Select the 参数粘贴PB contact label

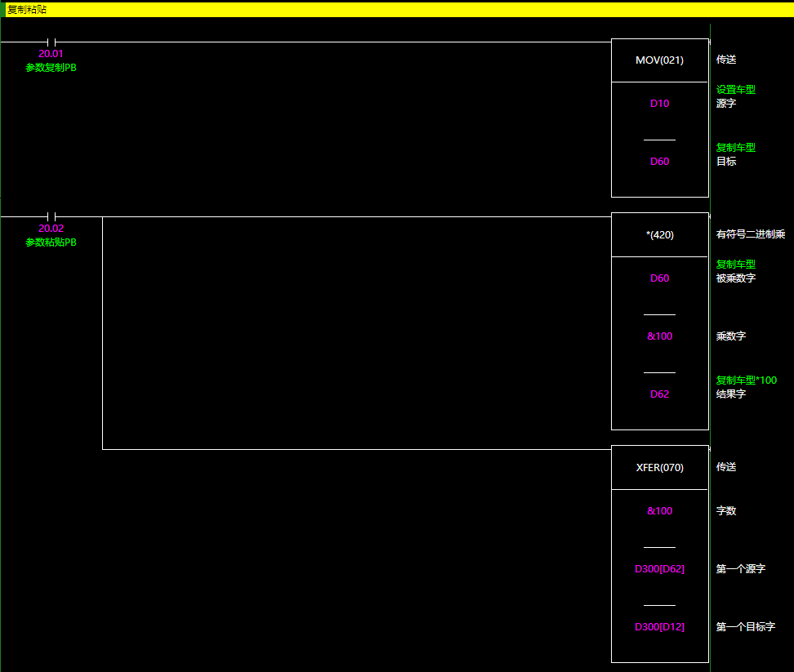tap(51, 243)
